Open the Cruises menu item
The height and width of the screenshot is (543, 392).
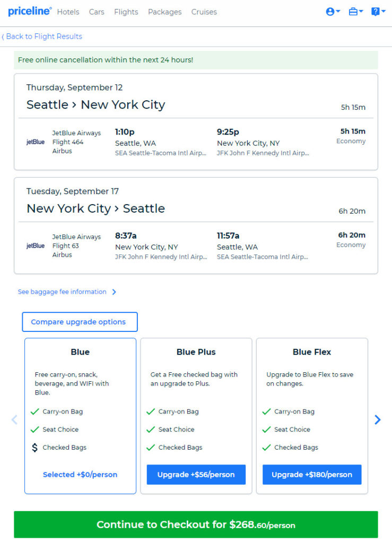point(204,12)
